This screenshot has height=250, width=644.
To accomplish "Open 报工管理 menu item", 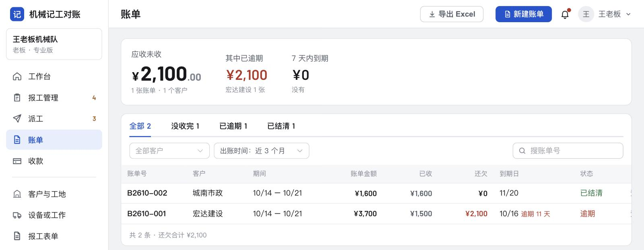I will pos(54,98).
